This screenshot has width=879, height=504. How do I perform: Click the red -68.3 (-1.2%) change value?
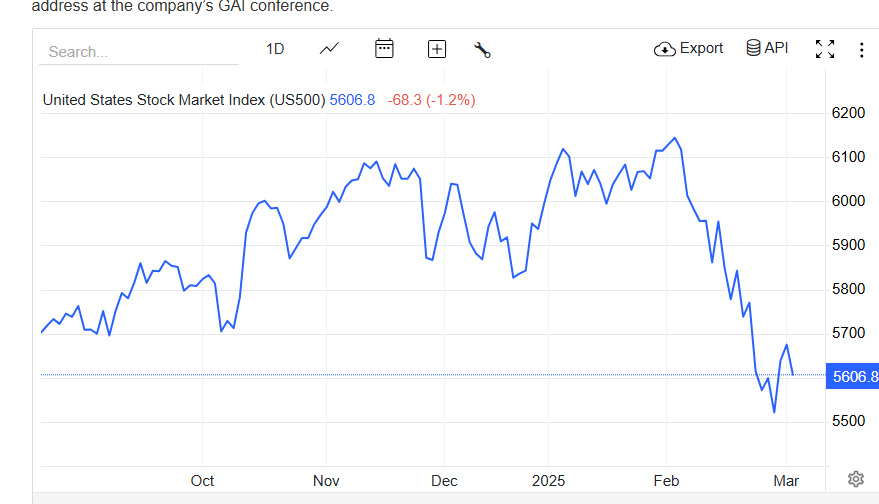(x=431, y=100)
